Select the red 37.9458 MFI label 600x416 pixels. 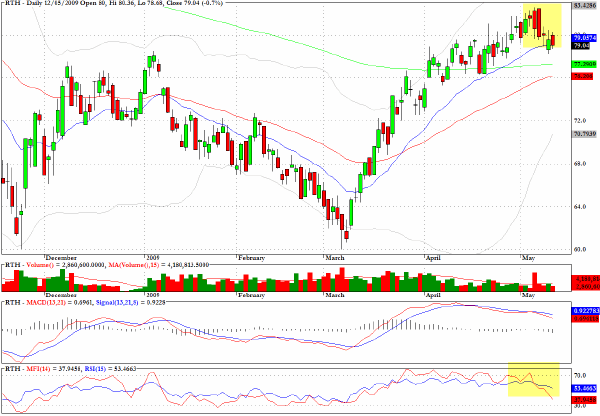coord(585,400)
